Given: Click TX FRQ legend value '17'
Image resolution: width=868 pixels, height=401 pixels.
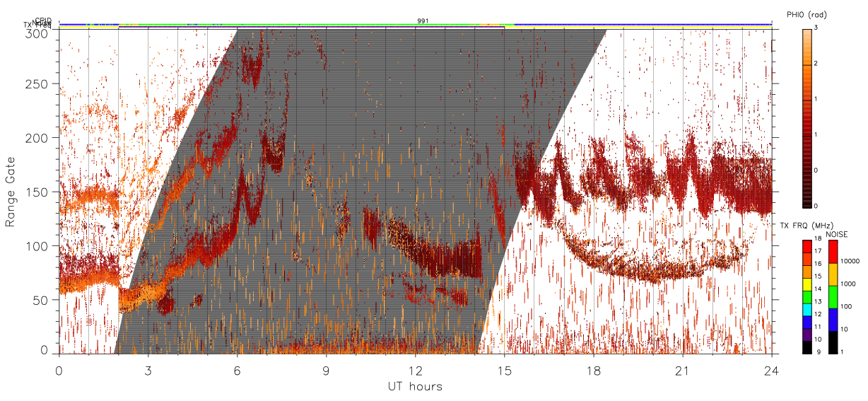Looking at the screenshot, I should click(x=819, y=251).
